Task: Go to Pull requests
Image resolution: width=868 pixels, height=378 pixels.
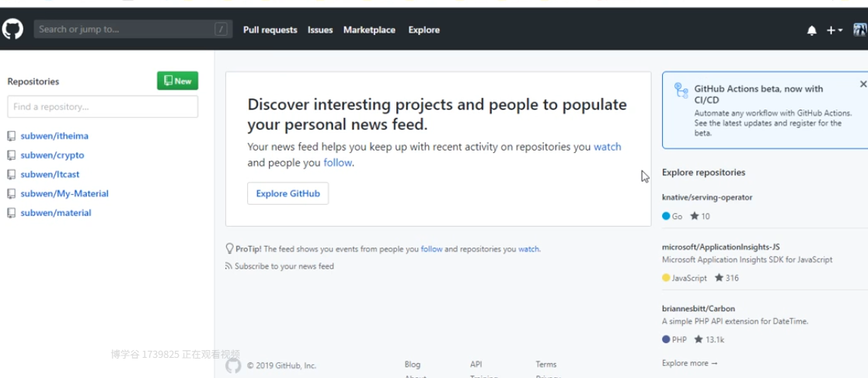Action: pos(270,29)
